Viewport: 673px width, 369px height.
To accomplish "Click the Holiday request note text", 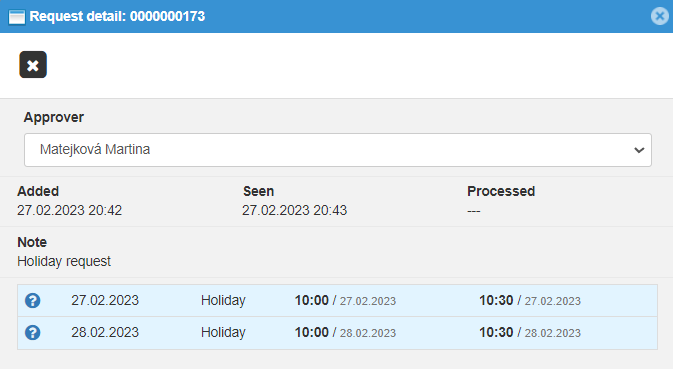I will (64, 261).
